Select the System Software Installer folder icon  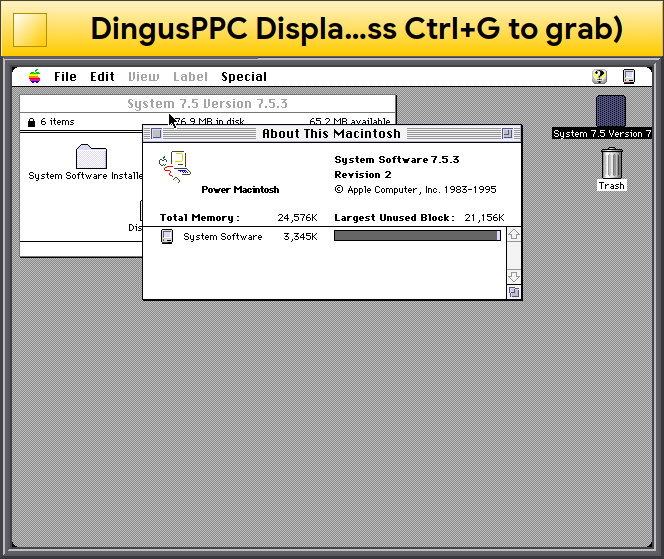91,156
